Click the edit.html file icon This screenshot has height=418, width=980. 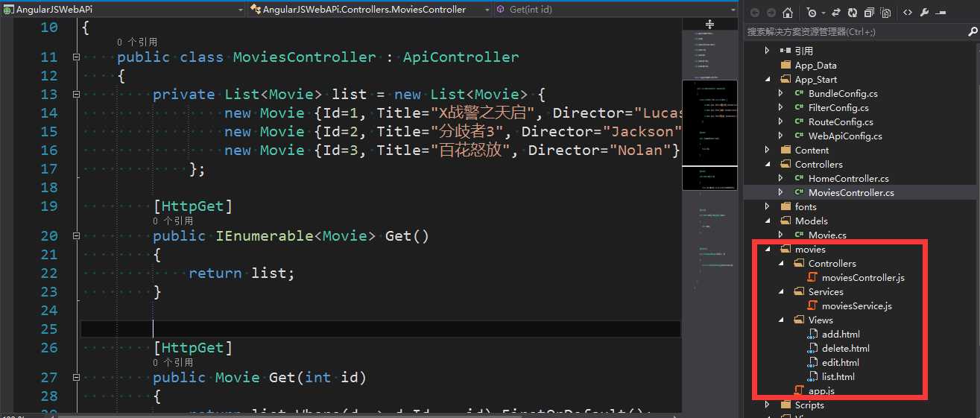(813, 362)
